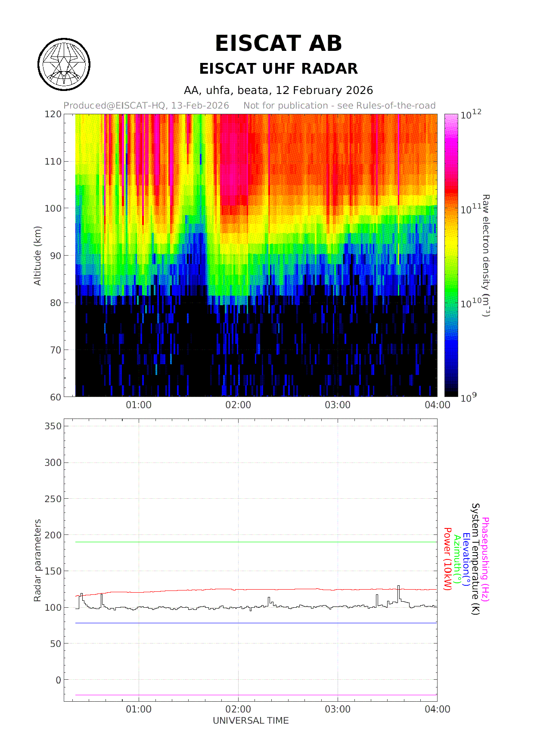This screenshot has width=534, height=756.
Task: Click the Produced@EISCAT-HQ note
Action: click(x=146, y=106)
